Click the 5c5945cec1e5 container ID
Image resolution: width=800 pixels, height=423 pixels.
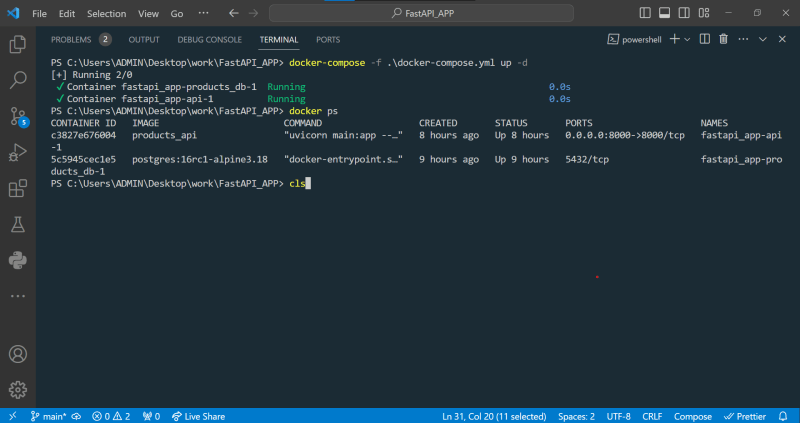coord(83,160)
